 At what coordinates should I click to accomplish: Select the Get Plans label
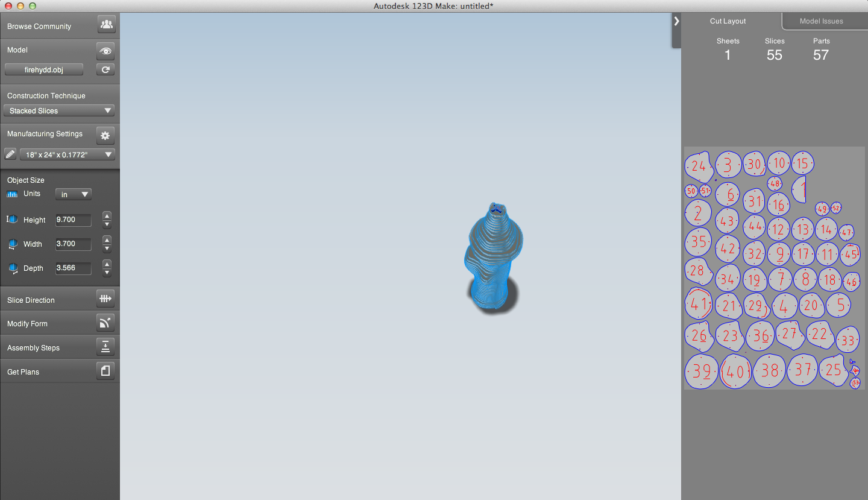pos(23,372)
